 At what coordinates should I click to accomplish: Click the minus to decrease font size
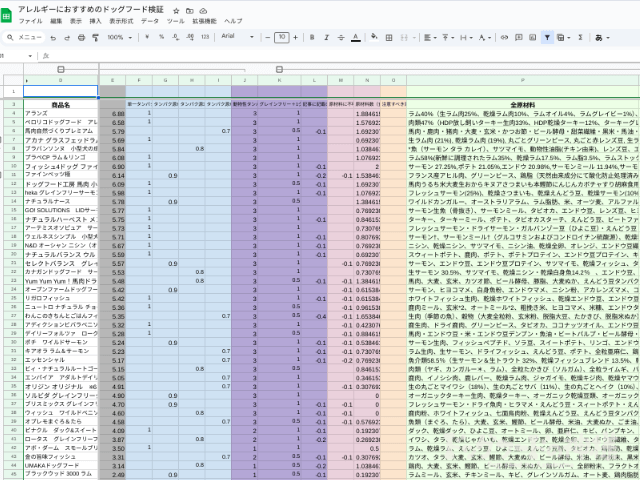click(268, 38)
